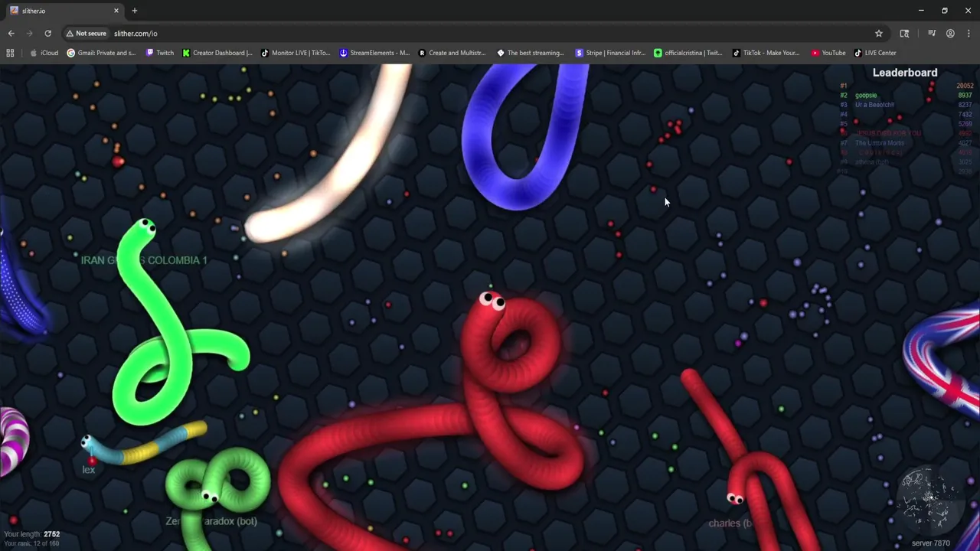Bookmark this page with the star icon
The height and width of the screenshot is (551, 980).
pos(879,34)
